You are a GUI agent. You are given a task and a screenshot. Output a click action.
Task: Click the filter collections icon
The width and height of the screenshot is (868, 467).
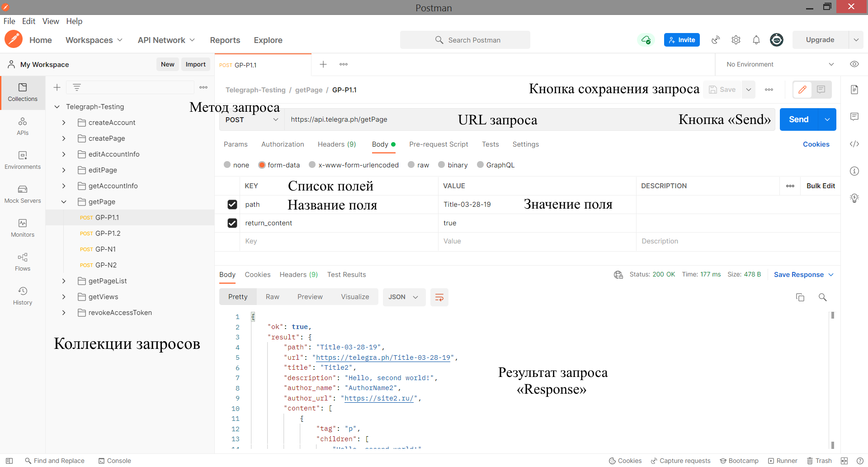(77, 87)
